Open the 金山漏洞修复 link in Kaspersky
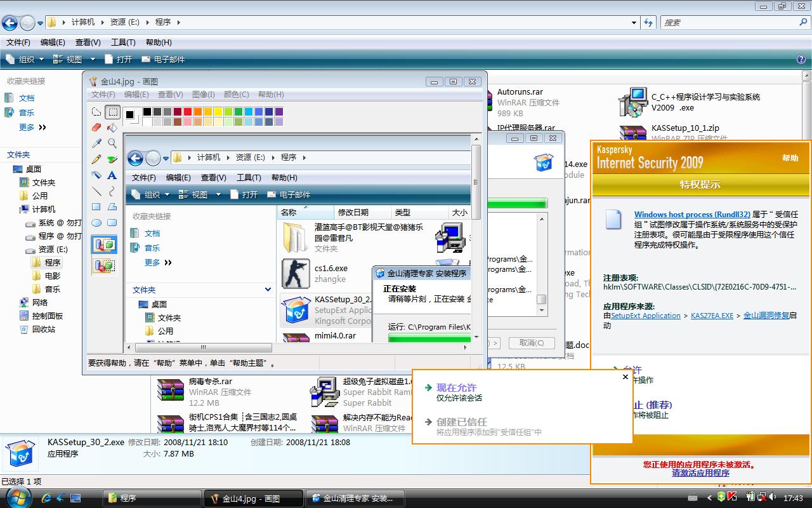Screen dimensions: 812x508 pyautogui.click(x=766, y=316)
